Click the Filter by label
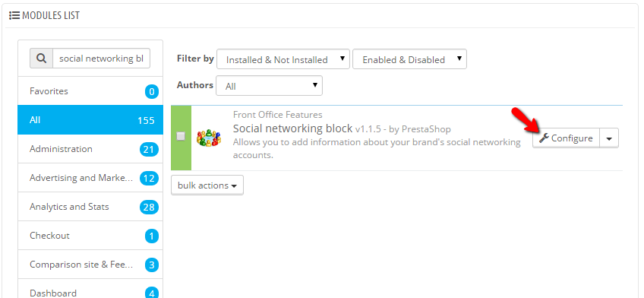 195,59
